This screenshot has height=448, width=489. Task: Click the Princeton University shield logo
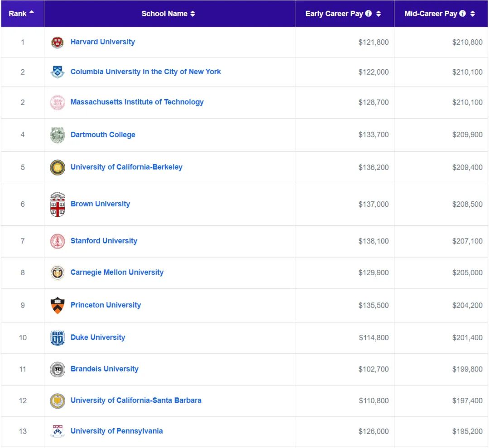click(x=58, y=305)
